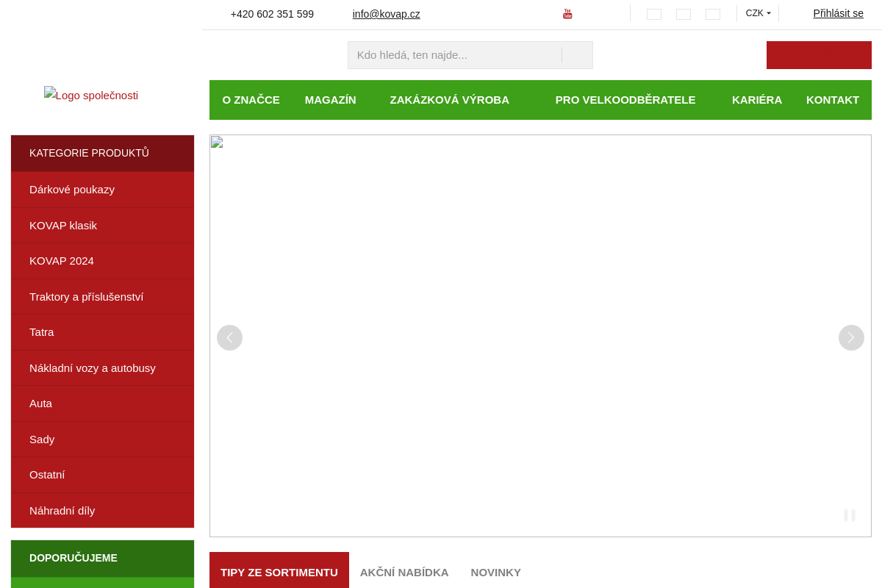The height and width of the screenshot is (588, 882).
Task: Expand the PRO VELKOODBĚRATELE menu
Action: pyautogui.click(x=625, y=100)
